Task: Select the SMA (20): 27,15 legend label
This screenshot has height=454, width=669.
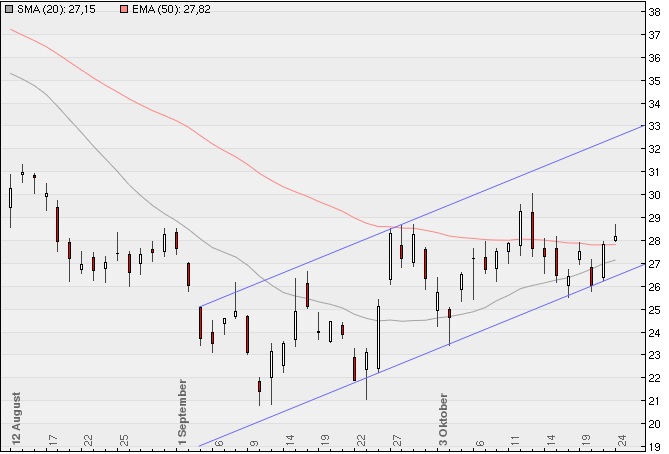Action: [56, 9]
